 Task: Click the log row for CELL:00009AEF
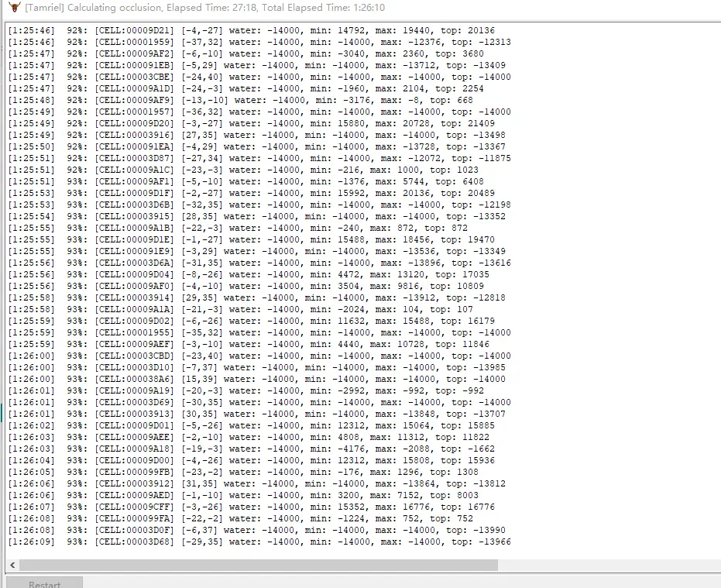pos(249,344)
